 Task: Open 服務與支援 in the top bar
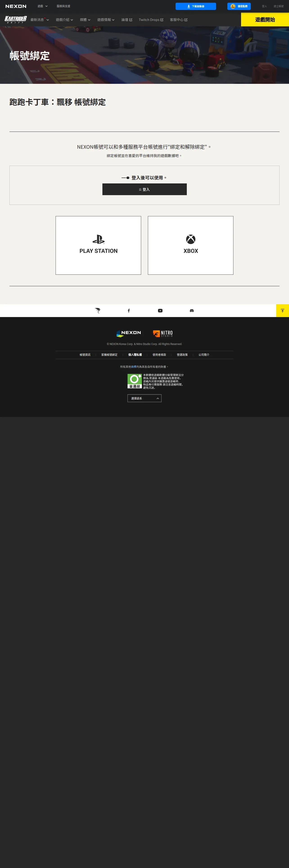pyautogui.click(x=63, y=6)
